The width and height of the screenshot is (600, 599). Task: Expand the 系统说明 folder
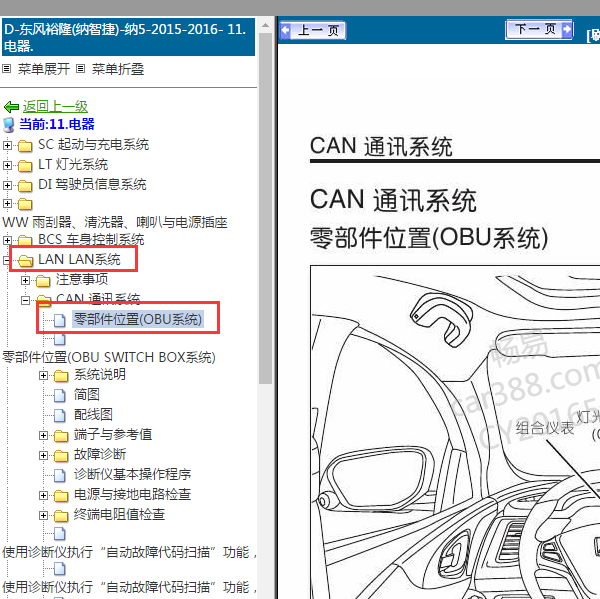[43, 376]
